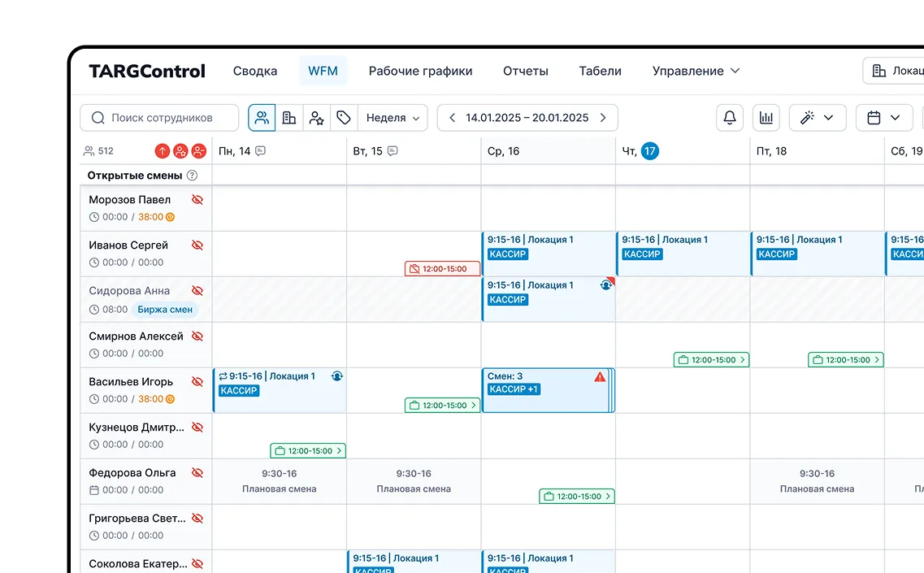Open Иванов Сергей Wednesday cashier shift
924x573 pixels.
[548, 254]
